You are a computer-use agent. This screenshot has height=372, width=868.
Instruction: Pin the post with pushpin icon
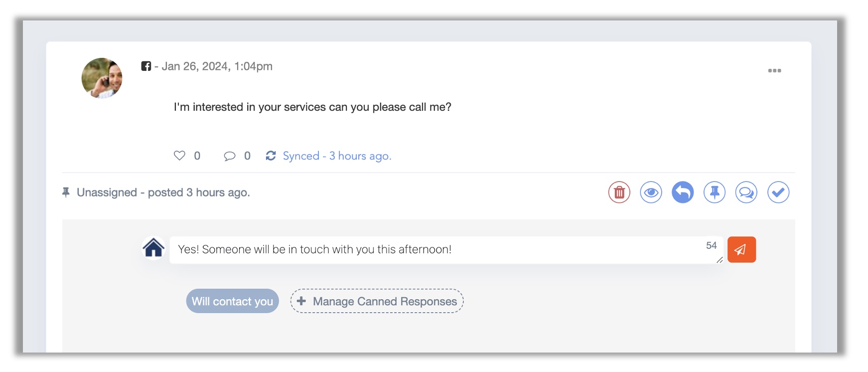[715, 192]
